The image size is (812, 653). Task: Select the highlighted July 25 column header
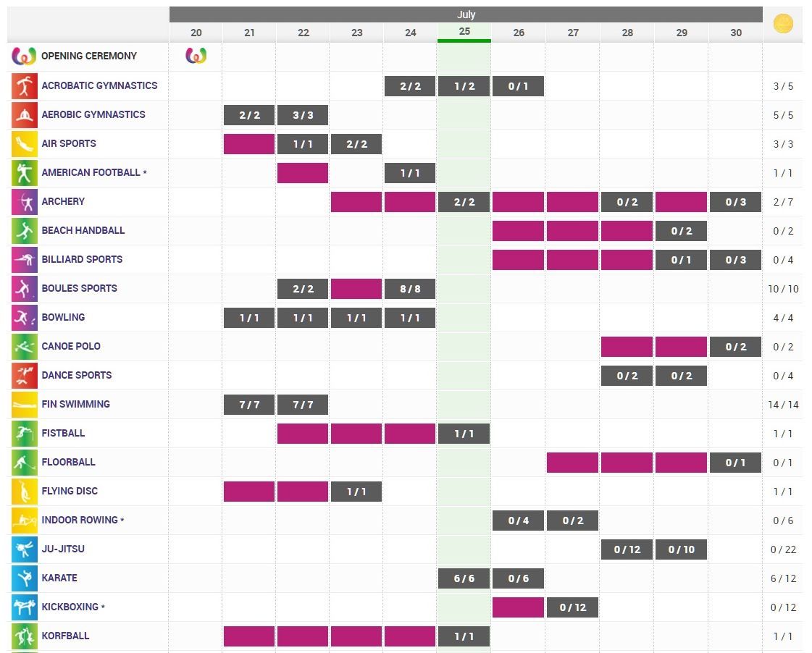(x=464, y=32)
